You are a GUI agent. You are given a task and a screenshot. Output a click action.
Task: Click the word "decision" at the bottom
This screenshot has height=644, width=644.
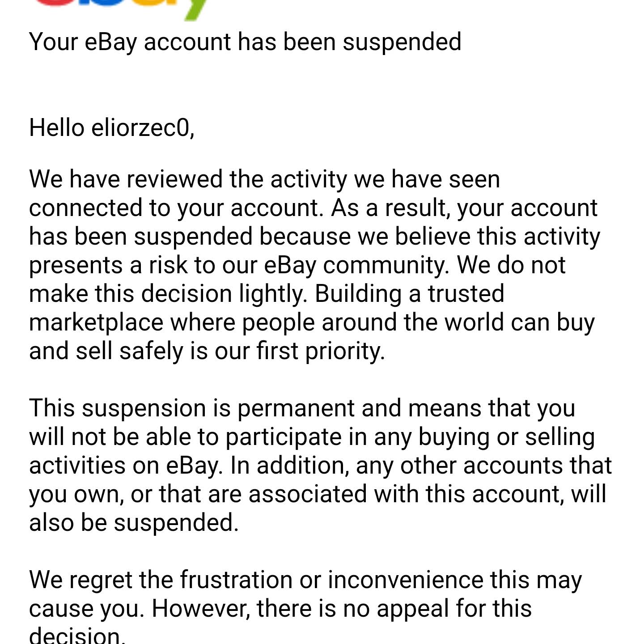coord(74,636)
